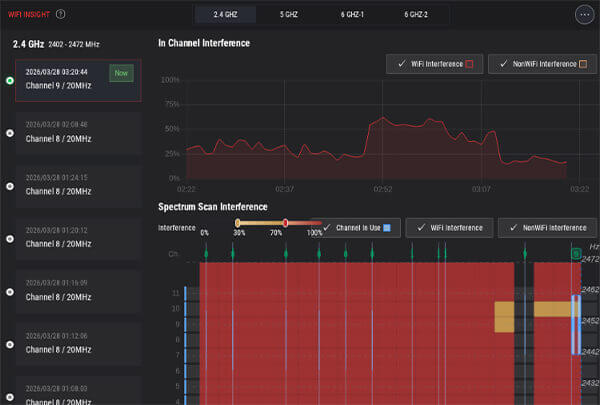This screenshot has height=405, width=600.
Task: Click the 2442 frequency label
Action: (x=590, y=352)
